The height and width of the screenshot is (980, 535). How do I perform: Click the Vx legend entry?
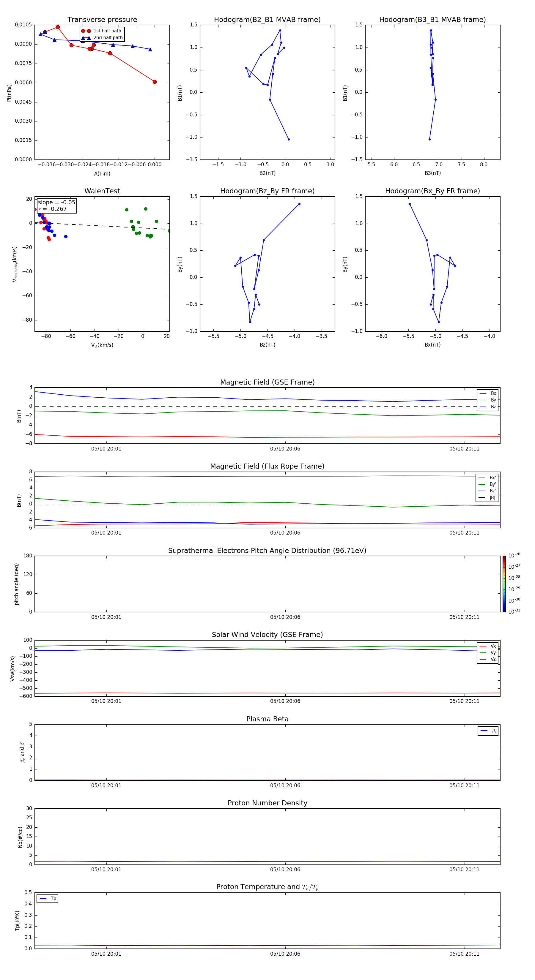pyautogui.click(x=488, y=646)
